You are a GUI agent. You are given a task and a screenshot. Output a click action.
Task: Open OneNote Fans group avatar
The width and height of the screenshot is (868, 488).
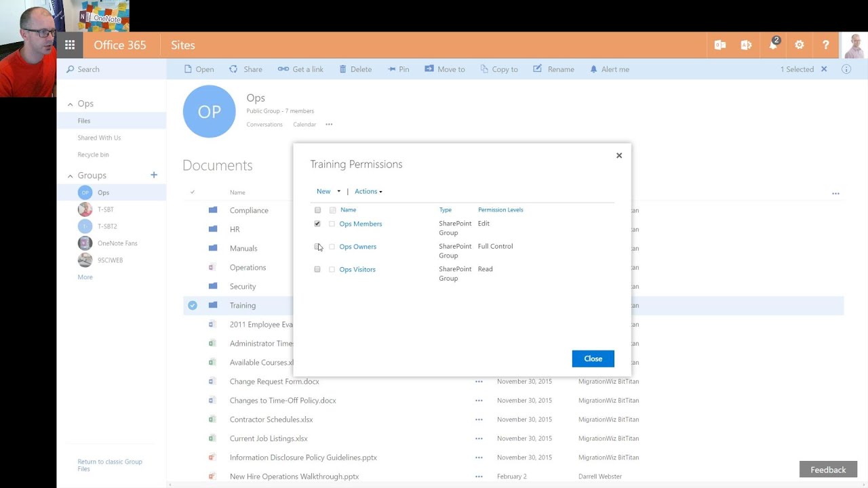85,243
